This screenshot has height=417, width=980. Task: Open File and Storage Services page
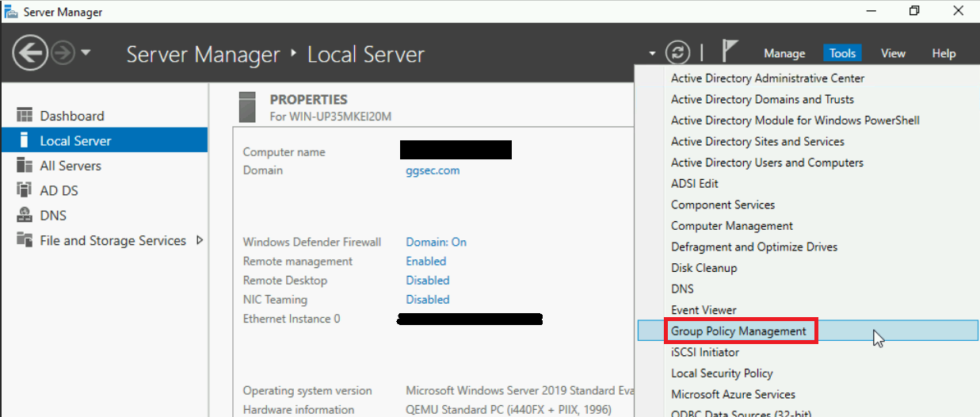pos(113,240)
